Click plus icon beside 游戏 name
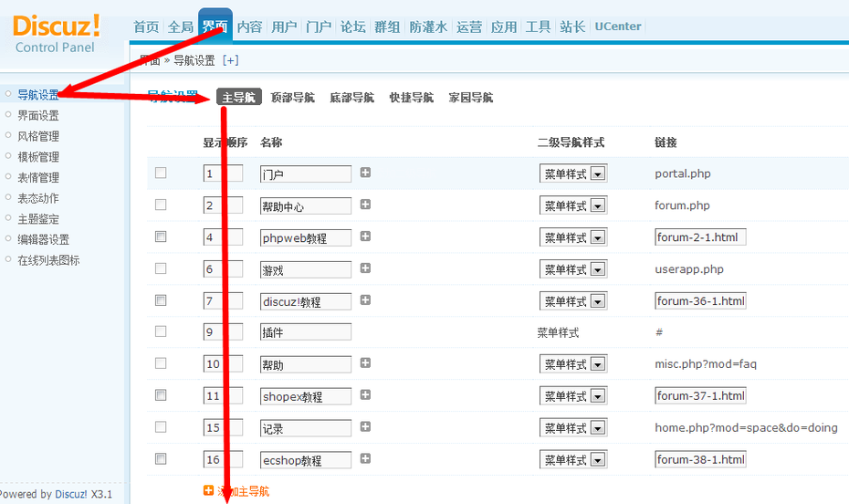 point(365,268)
